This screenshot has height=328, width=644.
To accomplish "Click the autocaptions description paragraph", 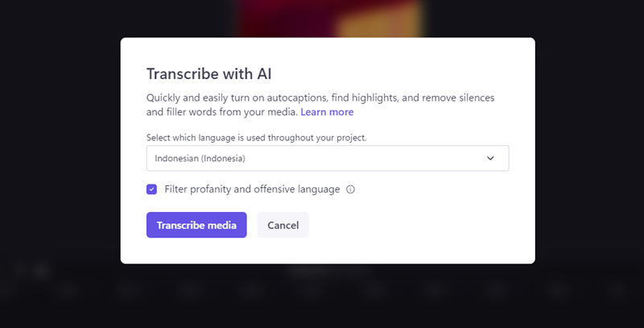I will (320, 105).
